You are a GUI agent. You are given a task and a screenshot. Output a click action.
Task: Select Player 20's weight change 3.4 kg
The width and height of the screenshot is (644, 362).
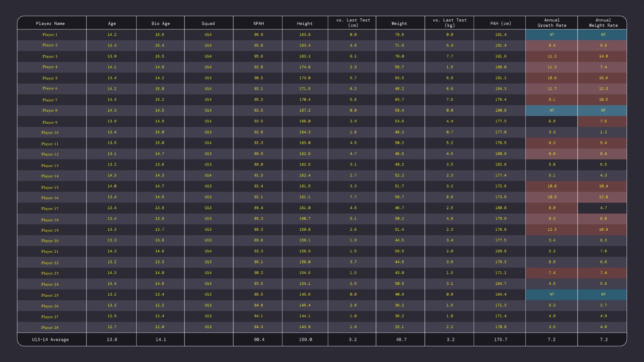[x=449, y=240]
